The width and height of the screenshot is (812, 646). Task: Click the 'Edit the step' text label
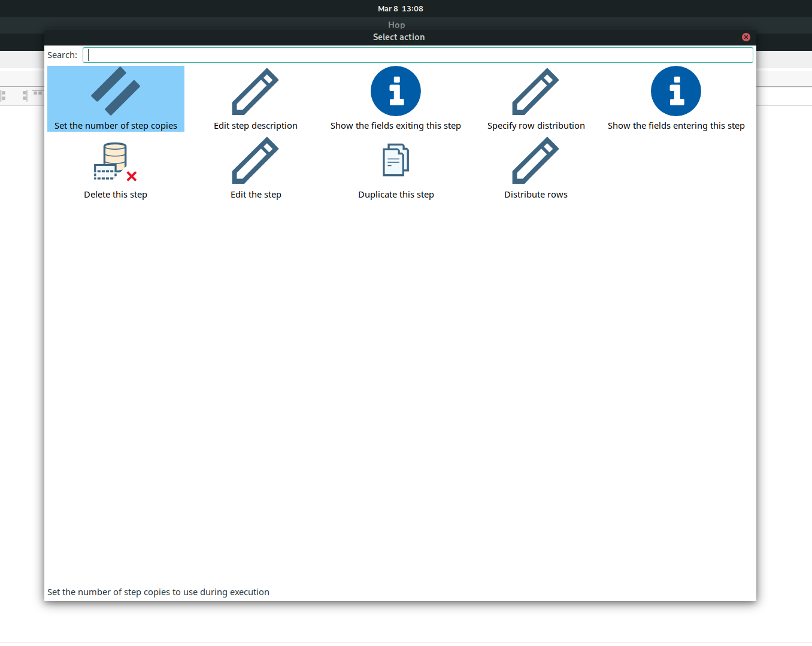pos(256,195)
